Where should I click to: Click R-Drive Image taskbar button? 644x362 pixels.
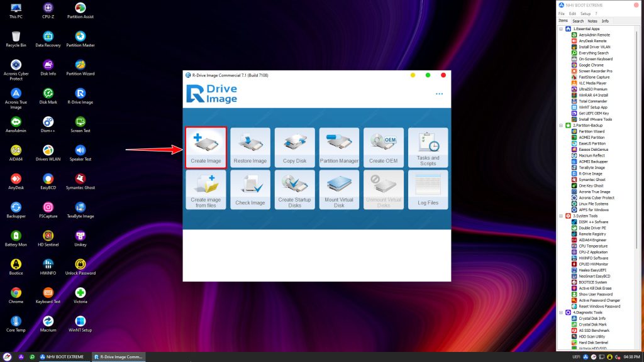(x=118, y=357)
